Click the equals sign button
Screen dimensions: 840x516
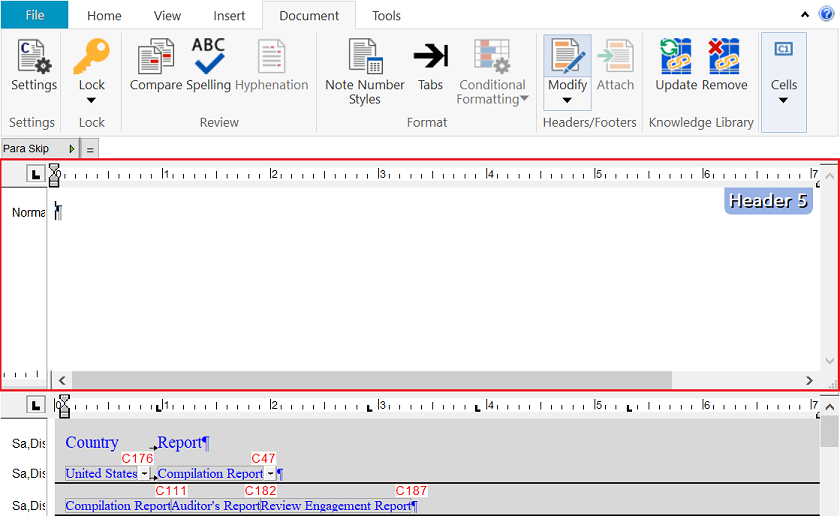90,149
